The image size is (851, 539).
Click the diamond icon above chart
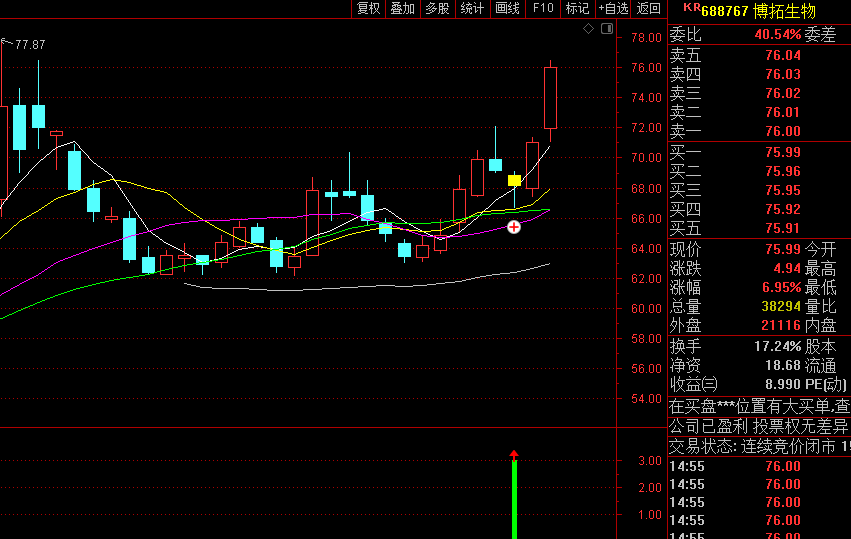[x=588, y=29]
